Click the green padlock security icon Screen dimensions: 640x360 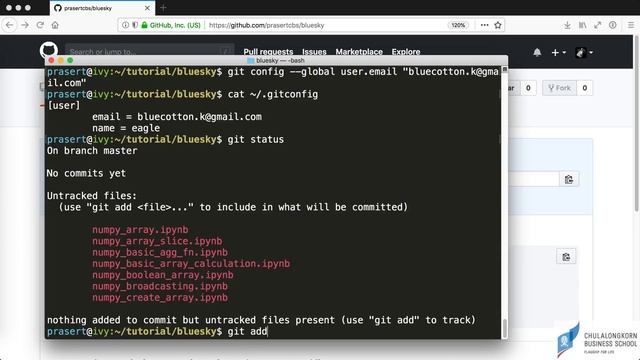[144, 25]
